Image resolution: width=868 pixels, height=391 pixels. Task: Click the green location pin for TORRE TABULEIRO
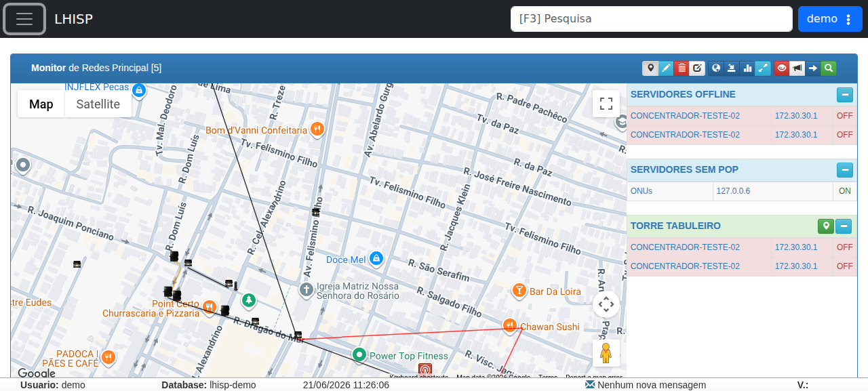tap(826, 226)
